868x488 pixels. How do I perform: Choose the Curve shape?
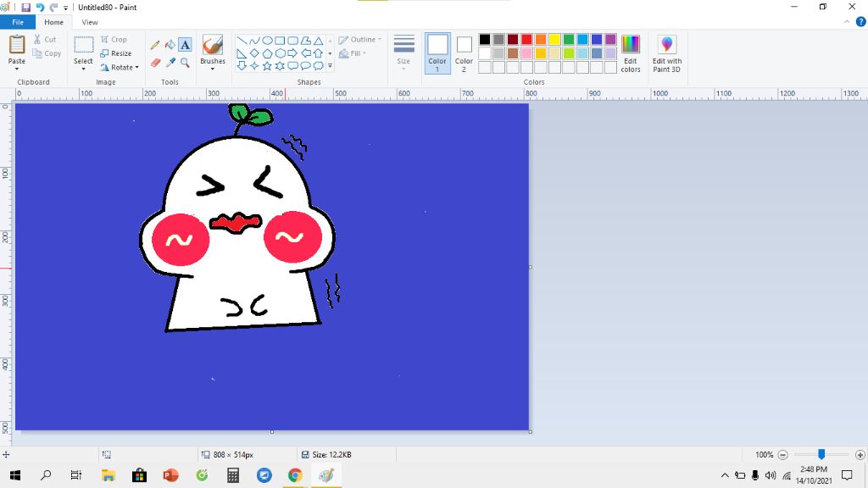coord(254,41)
